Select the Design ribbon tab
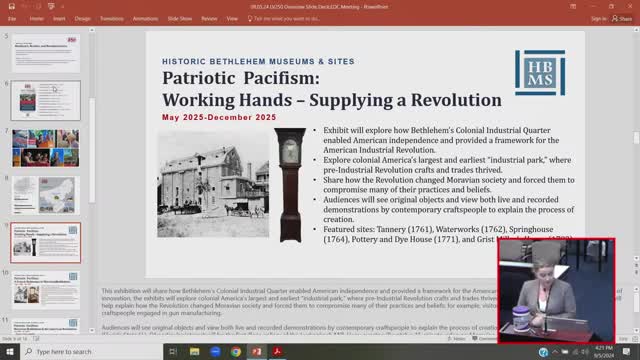 point(82,19)
